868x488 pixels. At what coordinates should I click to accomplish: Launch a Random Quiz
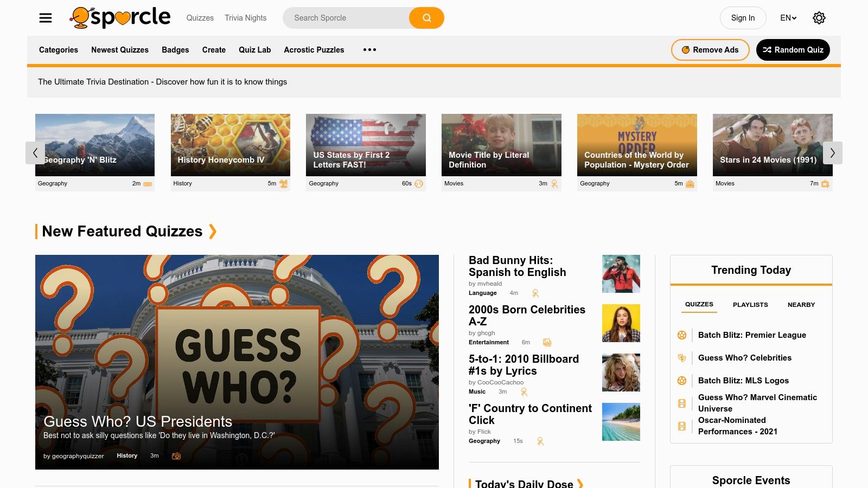(x=793, y=50)
